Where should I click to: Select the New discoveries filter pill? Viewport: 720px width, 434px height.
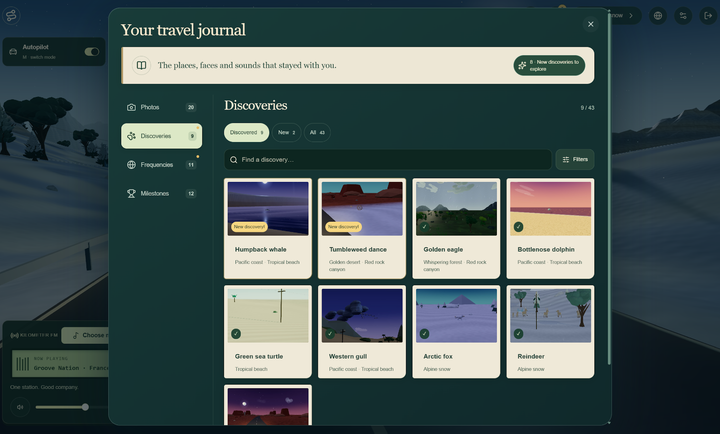tap(287, 132)
